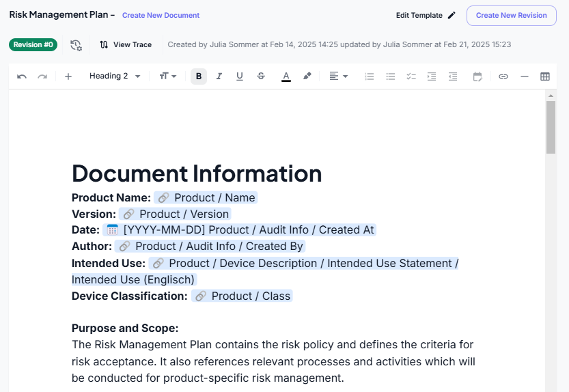Toggle bold formatting off
This screenshot has width=569, height=392.
[x=199, y=76]
